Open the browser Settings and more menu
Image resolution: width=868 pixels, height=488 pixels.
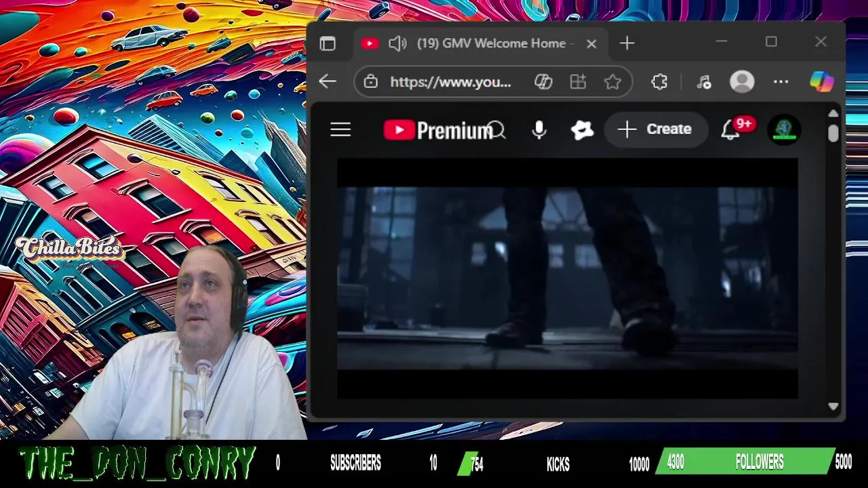(781, 82)
